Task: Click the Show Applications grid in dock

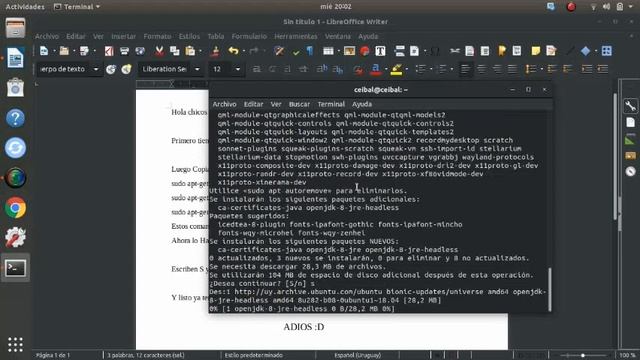Action: tap(15, 344)
